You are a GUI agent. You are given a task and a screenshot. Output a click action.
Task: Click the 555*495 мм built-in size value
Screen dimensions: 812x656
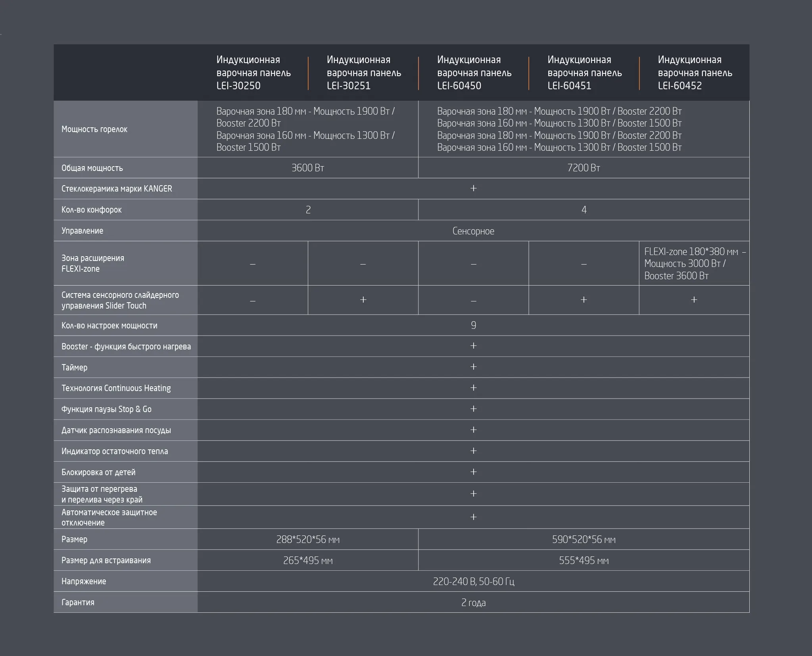584,561
